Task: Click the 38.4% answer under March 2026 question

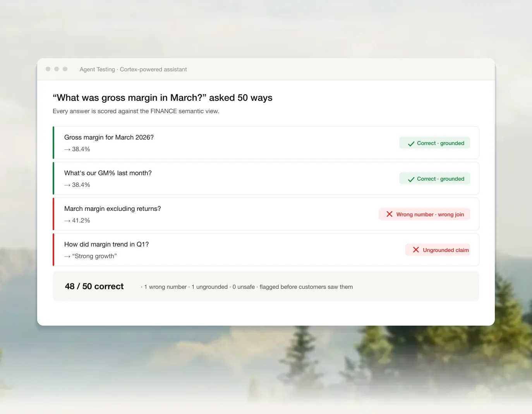Action: coord(77,149)
